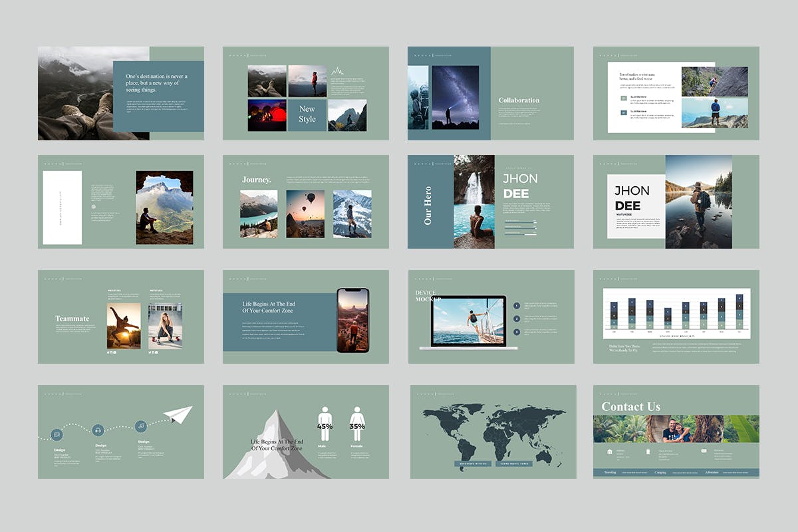Viewport: 798px width, 532px height.
Task: Click the right label button under world map
Action: tap(515, 464)
